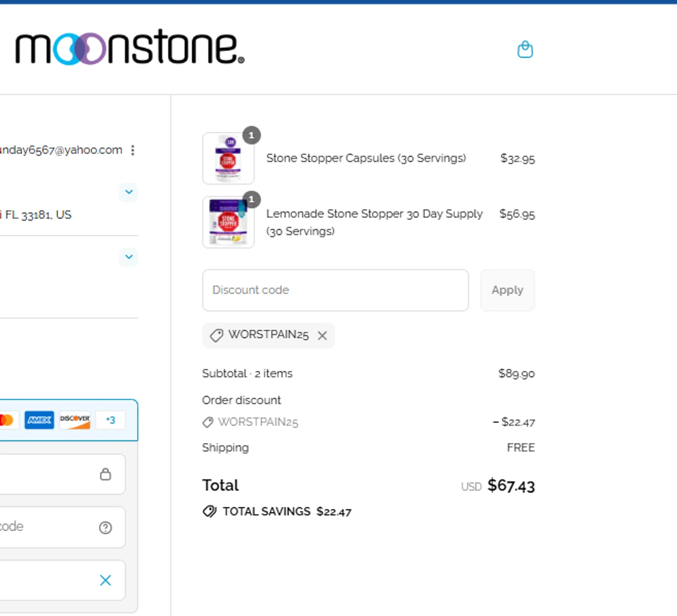
Task: Click the $67.43 total amount
Action: (511, 486)
